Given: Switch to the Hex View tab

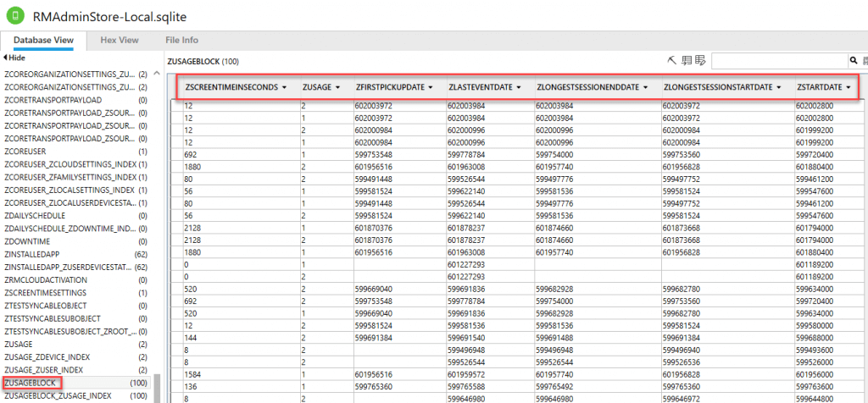Looking at the screenshot, I should coord(119,40).
